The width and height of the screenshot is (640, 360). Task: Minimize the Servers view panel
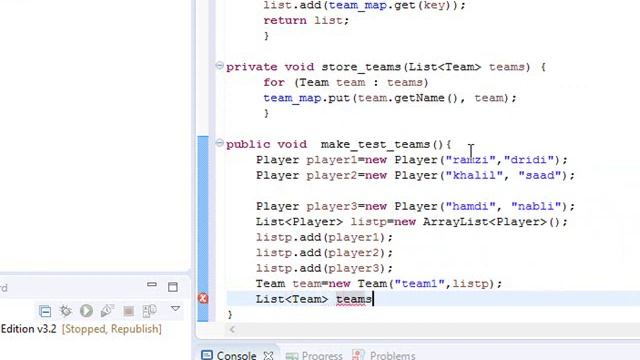pos(152,284)
